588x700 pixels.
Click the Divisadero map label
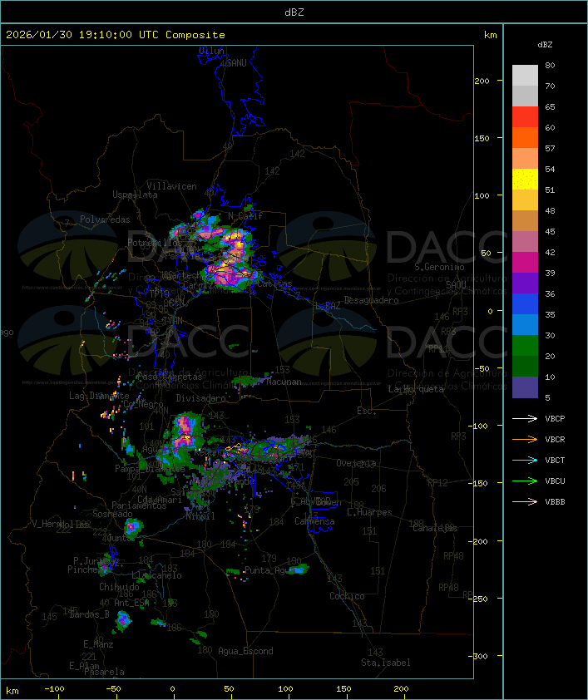[200, 398]
